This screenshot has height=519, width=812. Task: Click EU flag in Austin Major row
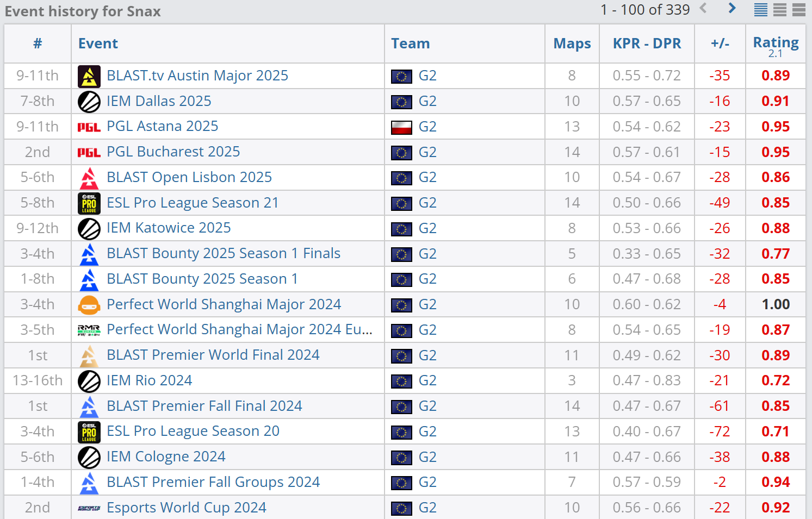click(x=401, y=77)
